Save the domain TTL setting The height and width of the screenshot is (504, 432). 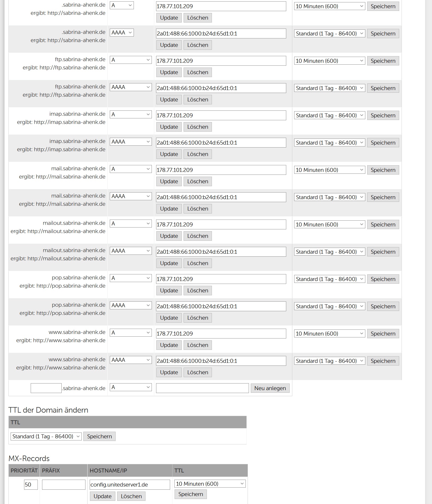(x=99, y=436)
